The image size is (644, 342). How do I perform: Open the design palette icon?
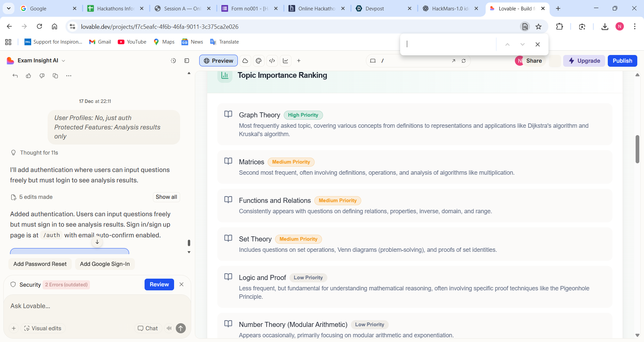259,61
